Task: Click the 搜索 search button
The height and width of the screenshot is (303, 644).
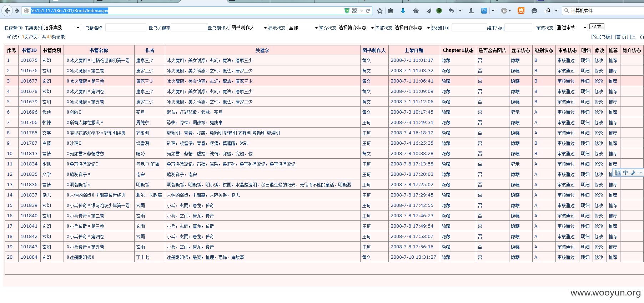Action: tap(597, 26)
